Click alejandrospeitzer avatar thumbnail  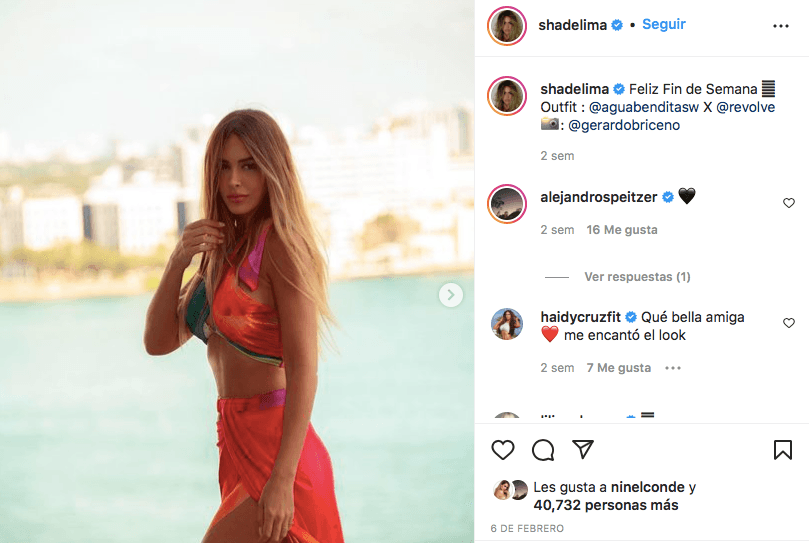point(507,204)
